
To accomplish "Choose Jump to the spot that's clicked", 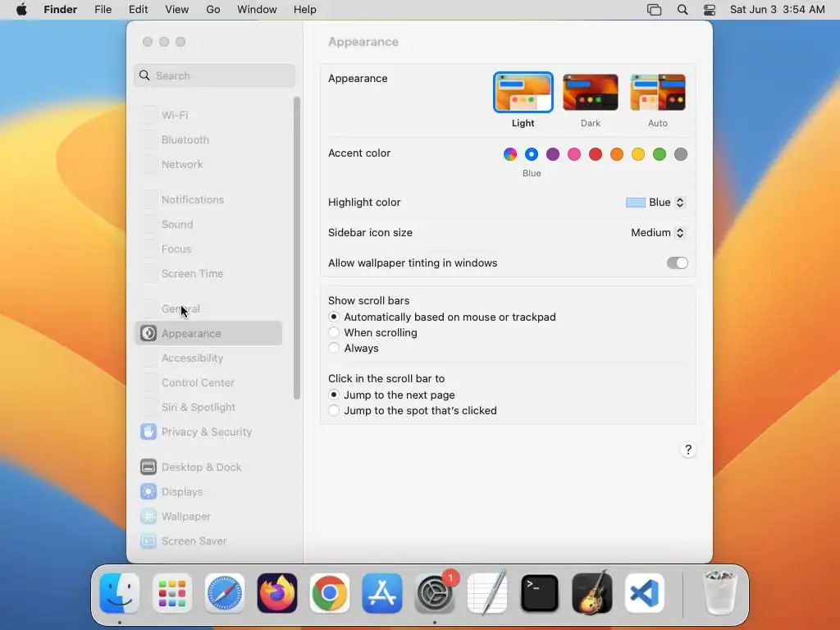I will pyautogui.click(x=334, y=410).
